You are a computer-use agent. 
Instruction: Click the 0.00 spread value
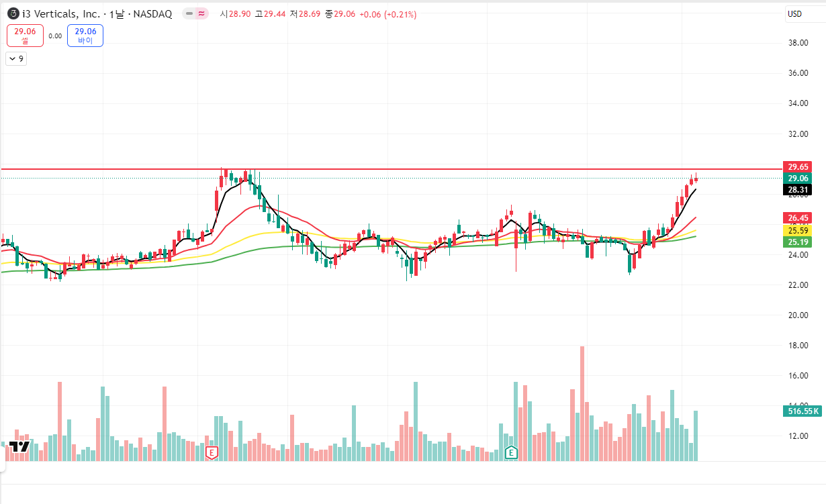pos(55,36)
